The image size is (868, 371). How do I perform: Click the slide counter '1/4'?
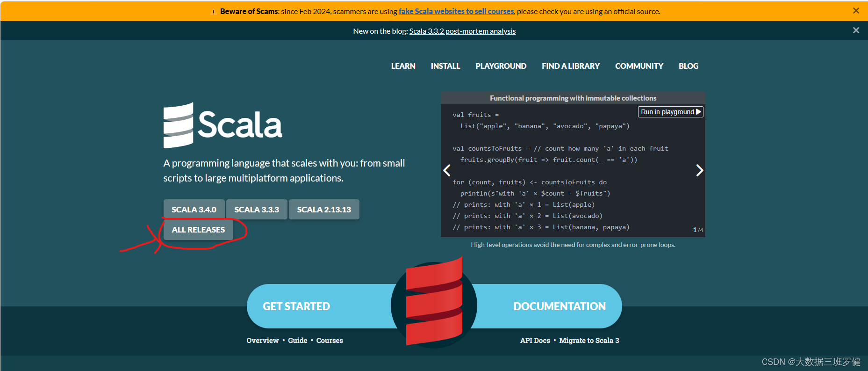pos(698,230)
